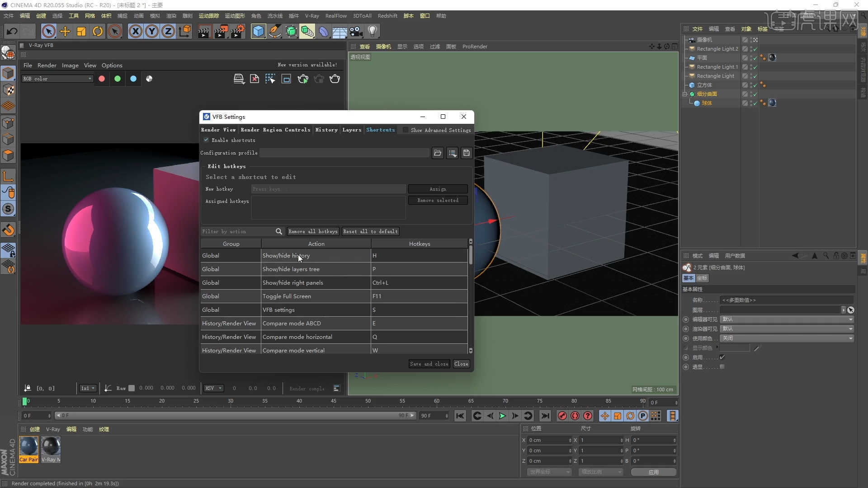Toggle the 启用 checkbox in attributes
The image size is (868, 488).
[x=722, y=357]
